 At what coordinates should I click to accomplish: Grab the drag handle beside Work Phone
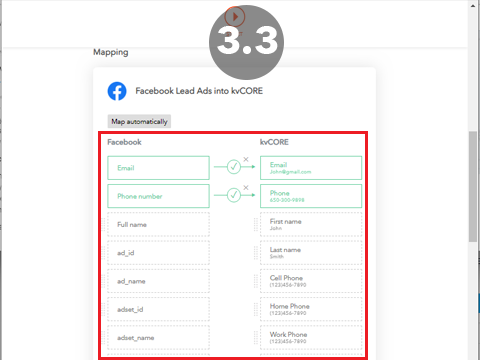coord(256,338)
